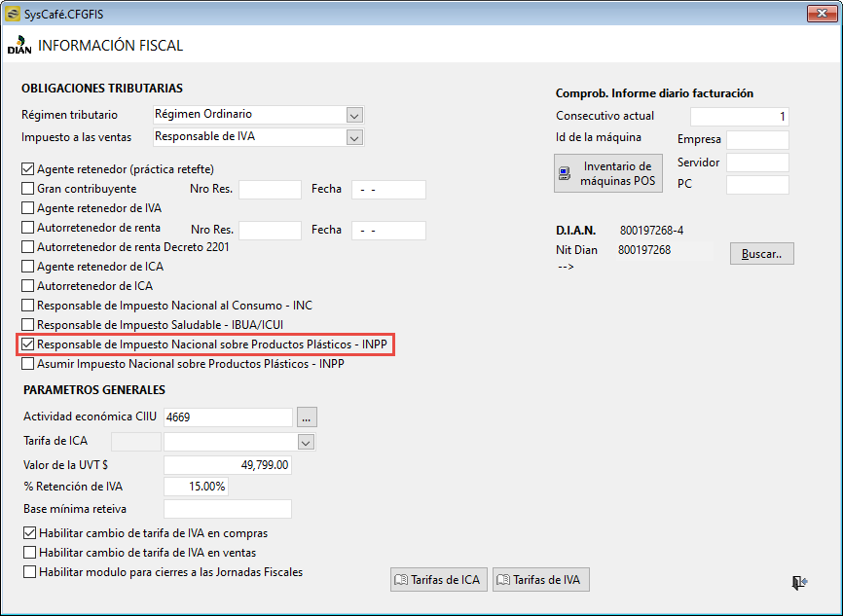Click the exit door icon at bottom right
The width and height of the screenshot is (843, 616).
(x=799, y=582)
